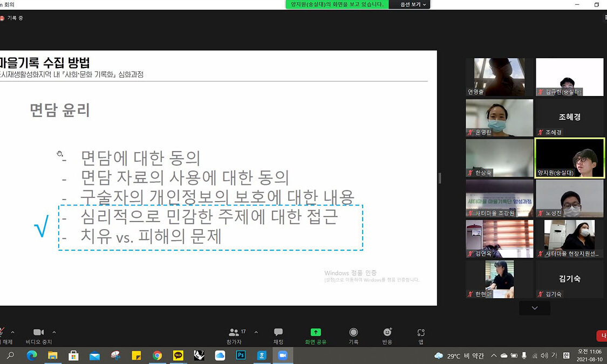Open the View Options (옵션 보기) dropdown

click(413, 4)
